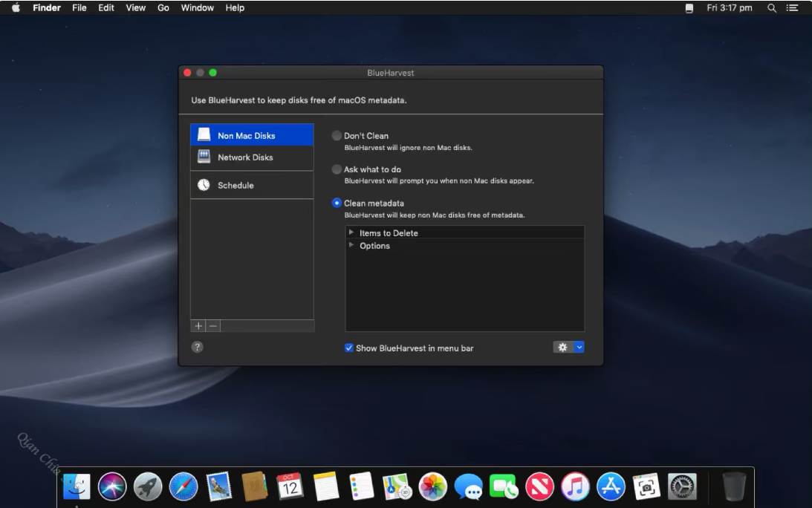Click the clock showing Fri 3:17 pm
The image size is (812, 508).
pyautogui.click(x=729, y=7)
